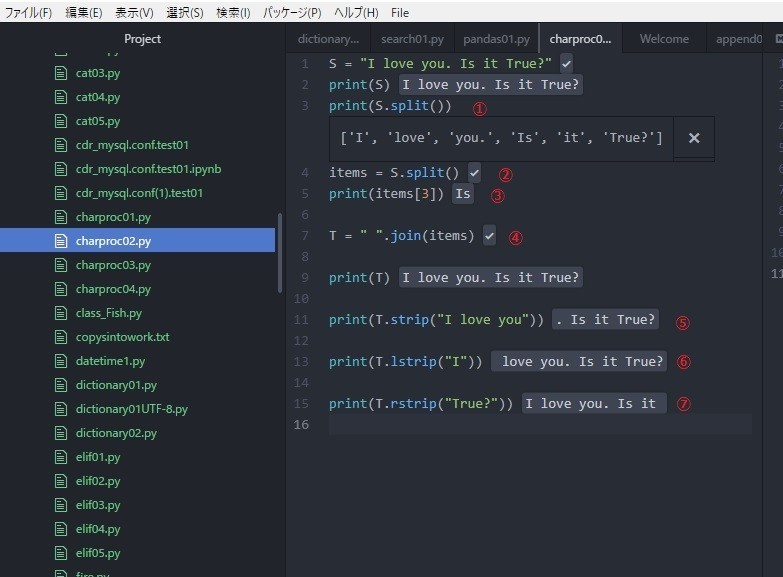Screen dimensions: 783x577
Task: Open the 検索(I) menu
Action: click(x=233, y=12)
